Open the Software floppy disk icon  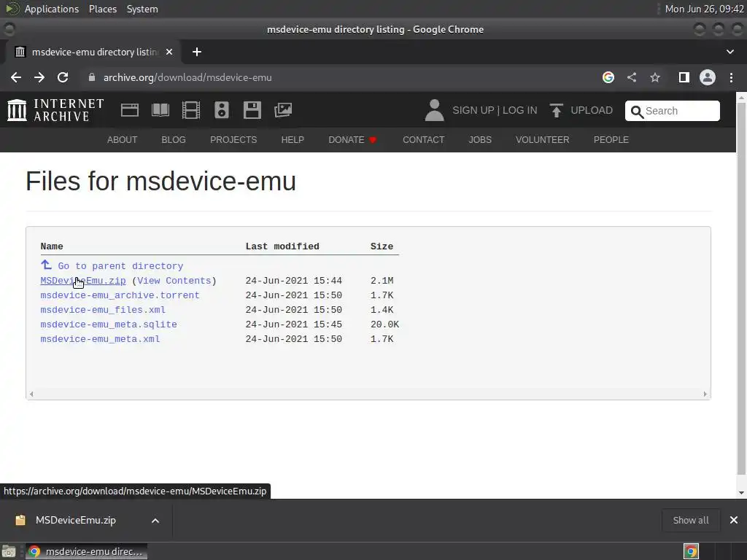coord(252,110)
